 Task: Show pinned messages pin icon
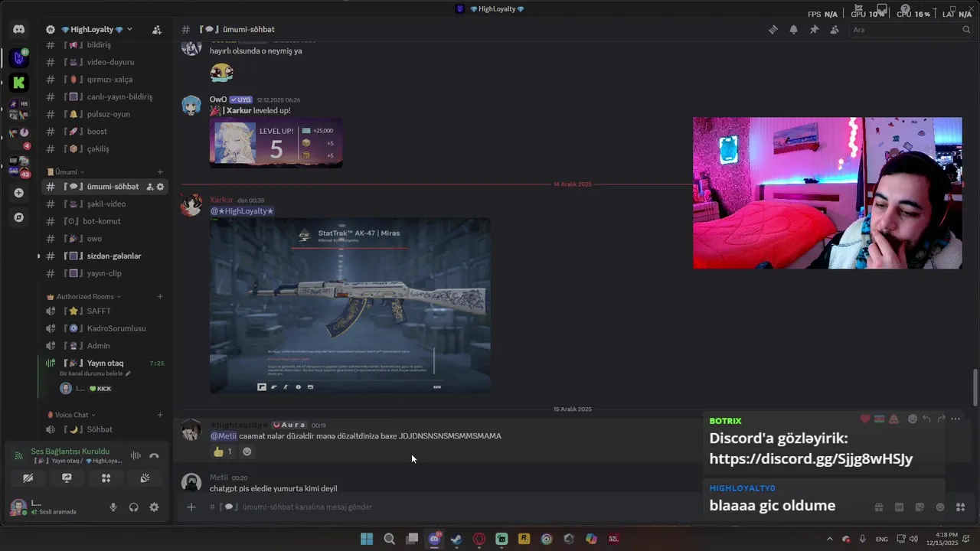pos(814,30)
